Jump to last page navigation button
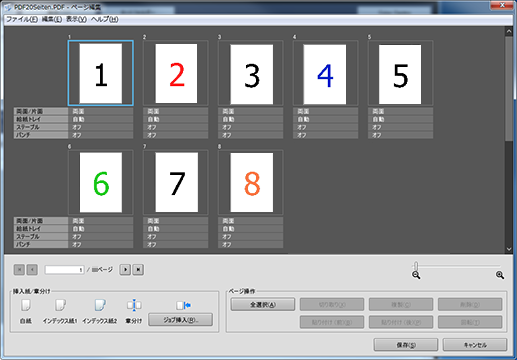 (138, 270)
